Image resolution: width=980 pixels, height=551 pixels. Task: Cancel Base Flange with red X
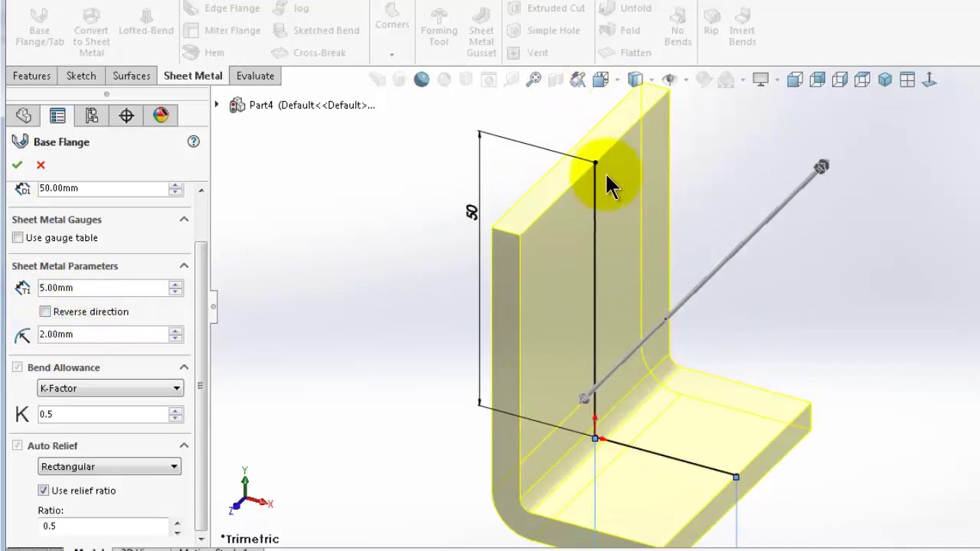tap(41, 165)
